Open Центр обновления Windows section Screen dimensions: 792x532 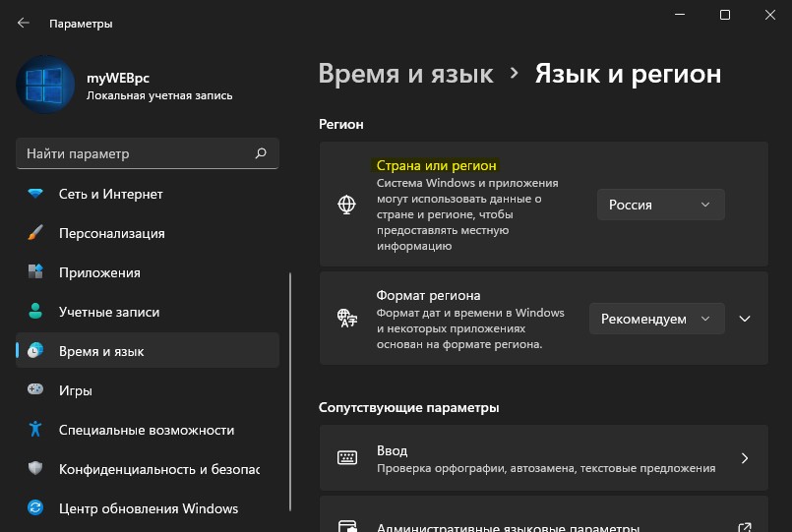tap(148, 508)
